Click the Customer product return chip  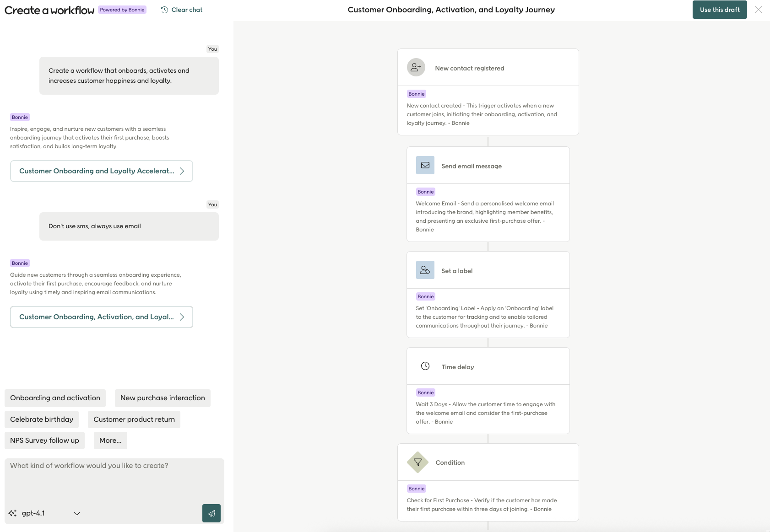click(134, 419)
